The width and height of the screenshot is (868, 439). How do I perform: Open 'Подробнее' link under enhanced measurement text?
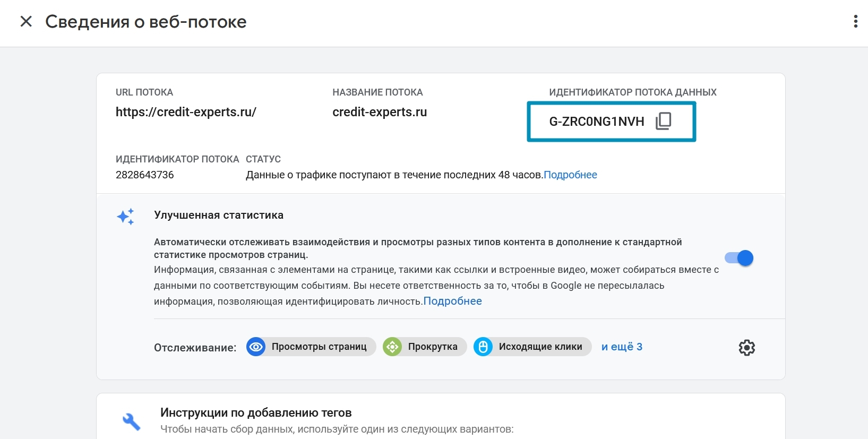[x=452, y=301]
